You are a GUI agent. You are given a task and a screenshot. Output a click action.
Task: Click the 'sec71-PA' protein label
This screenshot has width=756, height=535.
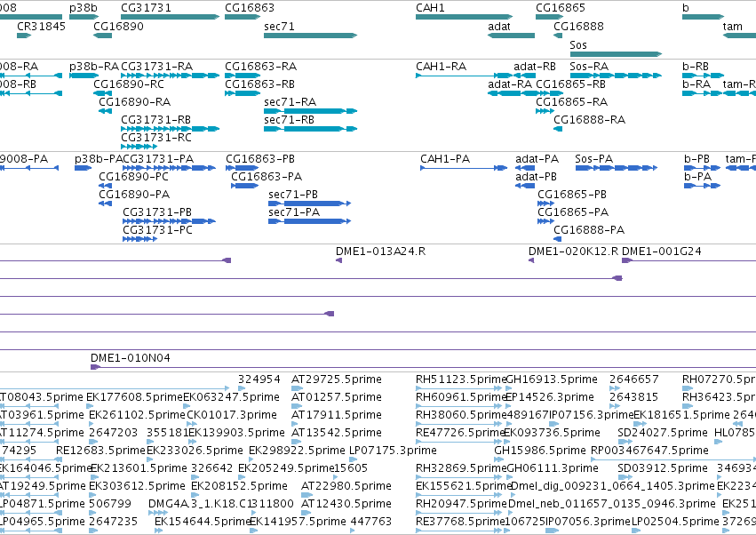[x=294, y=212]
